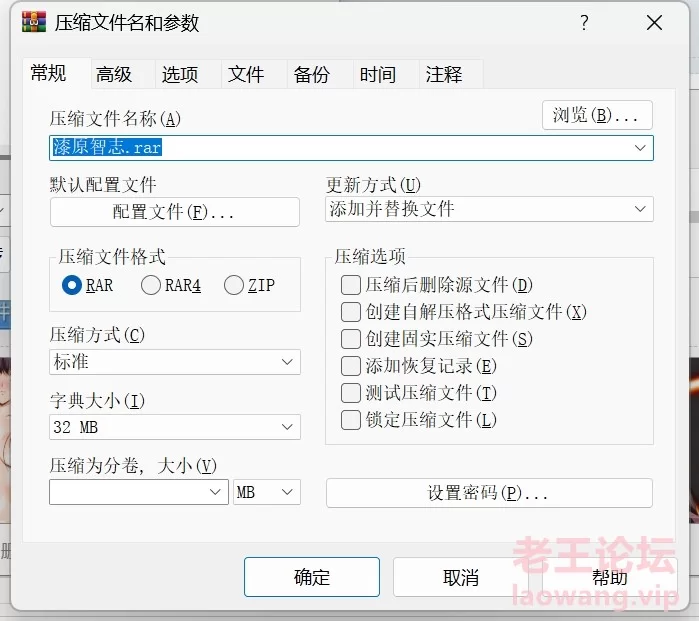Switch to the 高级 tab
Viewport: 699px width, 621px height.
pyautogui.click(x=114, y=74)
